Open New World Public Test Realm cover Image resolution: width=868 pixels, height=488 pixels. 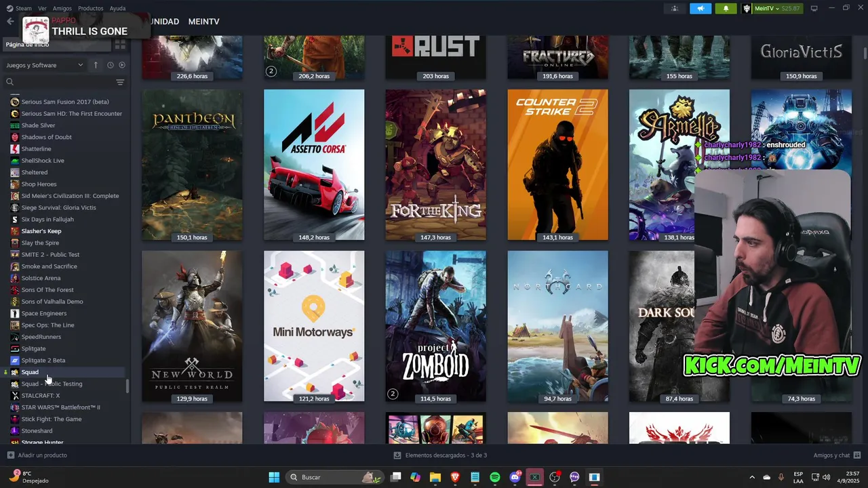(192, 326)
